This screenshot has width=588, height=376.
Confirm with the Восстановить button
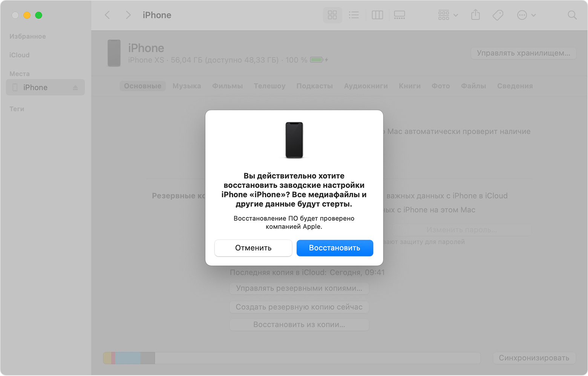click(335, 248)
